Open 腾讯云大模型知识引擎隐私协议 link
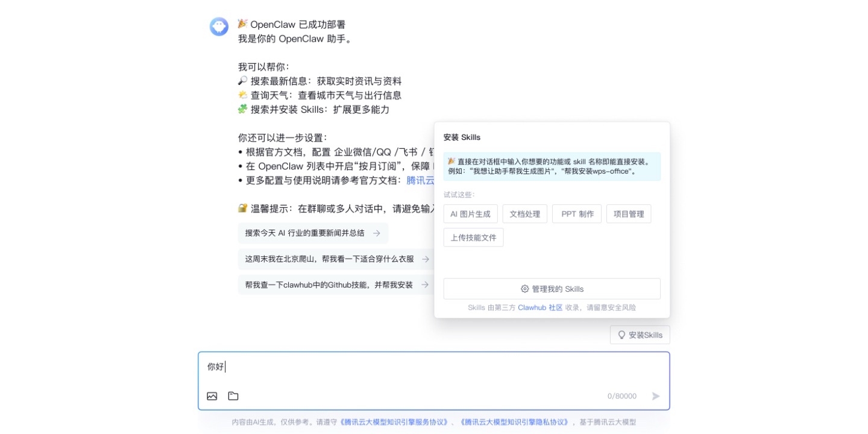The width and height of the screenshot is (868, 434). pyautogui.click(x=514, y=422)
